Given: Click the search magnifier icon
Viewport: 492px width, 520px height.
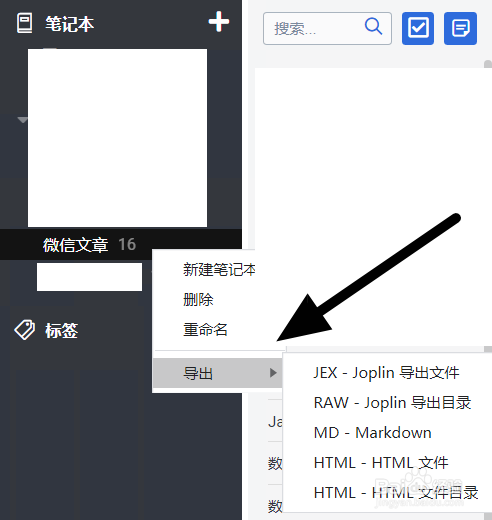Looking at the screenshot, I should coord(373,26).
